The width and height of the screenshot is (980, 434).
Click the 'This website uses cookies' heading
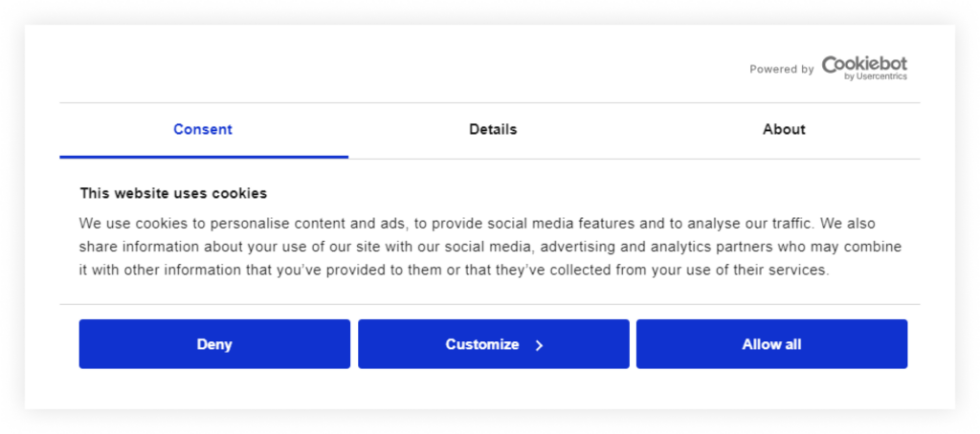pos(173,193)
